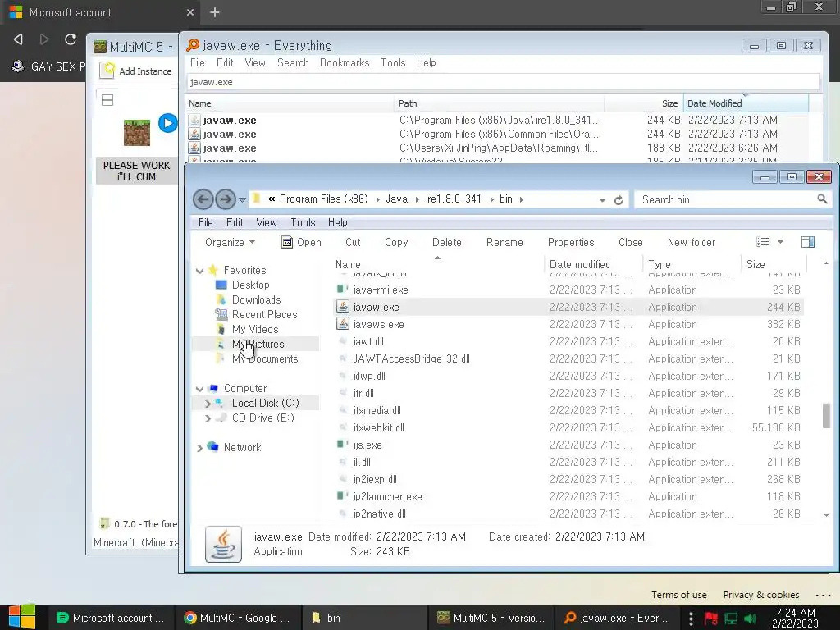Select My Videos in Favorites
The image size is (840, 630).
point(255,329)
